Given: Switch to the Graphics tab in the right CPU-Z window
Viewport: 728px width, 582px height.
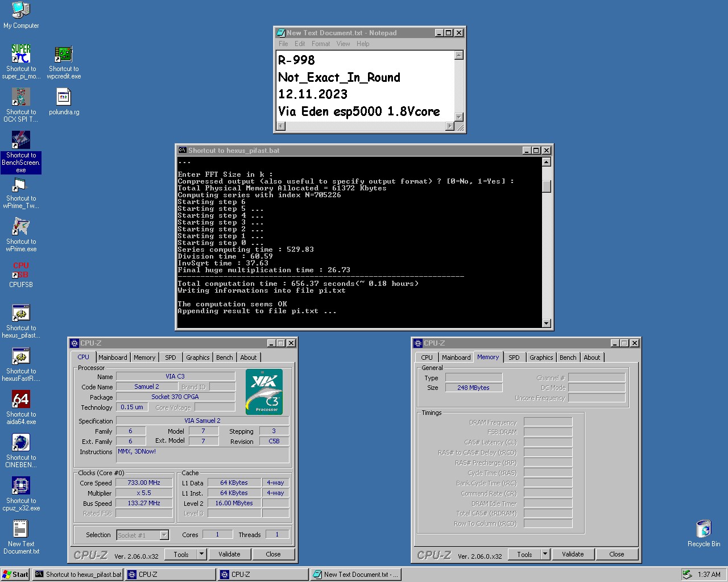Looking at the screenshot, I should 541,357.
